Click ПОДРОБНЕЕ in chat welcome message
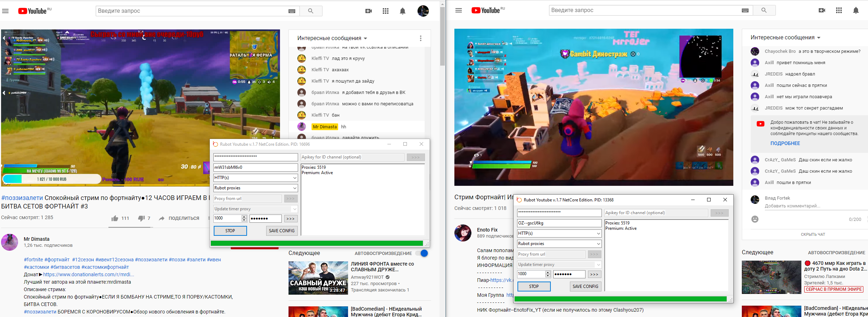 coord(785,143)
